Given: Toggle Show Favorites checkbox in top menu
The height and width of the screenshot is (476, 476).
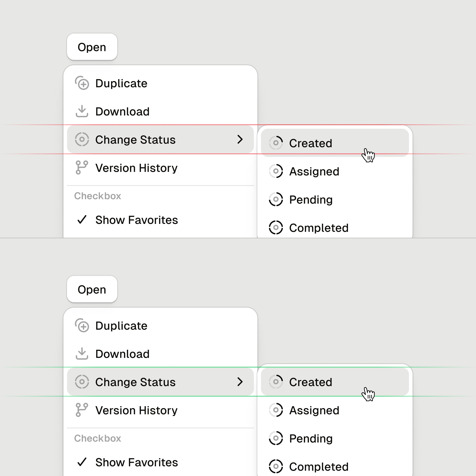Looking at the screenshot, I should tap(136, 220).
